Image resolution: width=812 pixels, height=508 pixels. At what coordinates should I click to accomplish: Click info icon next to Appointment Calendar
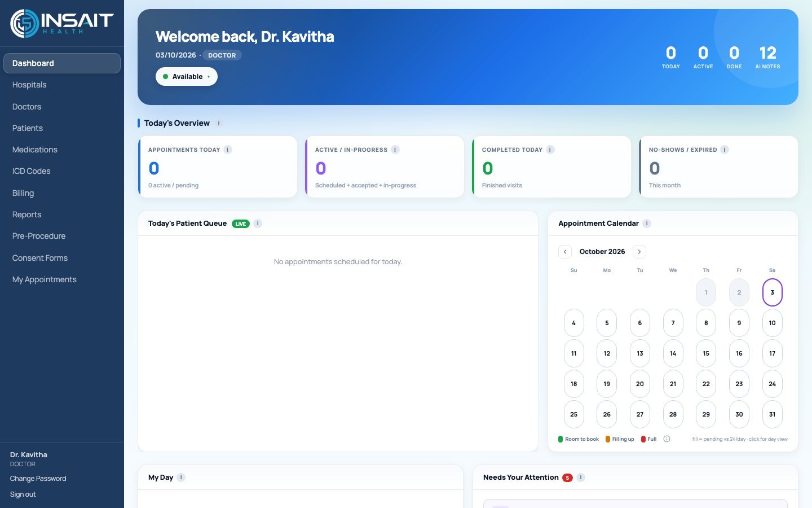point(647,224)
